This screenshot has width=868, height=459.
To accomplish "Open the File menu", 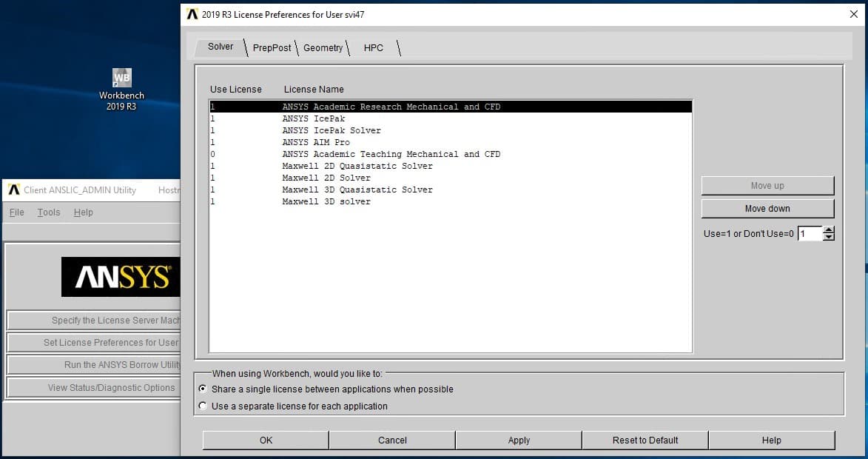I will pyautogui.click(x=17, y=212).
